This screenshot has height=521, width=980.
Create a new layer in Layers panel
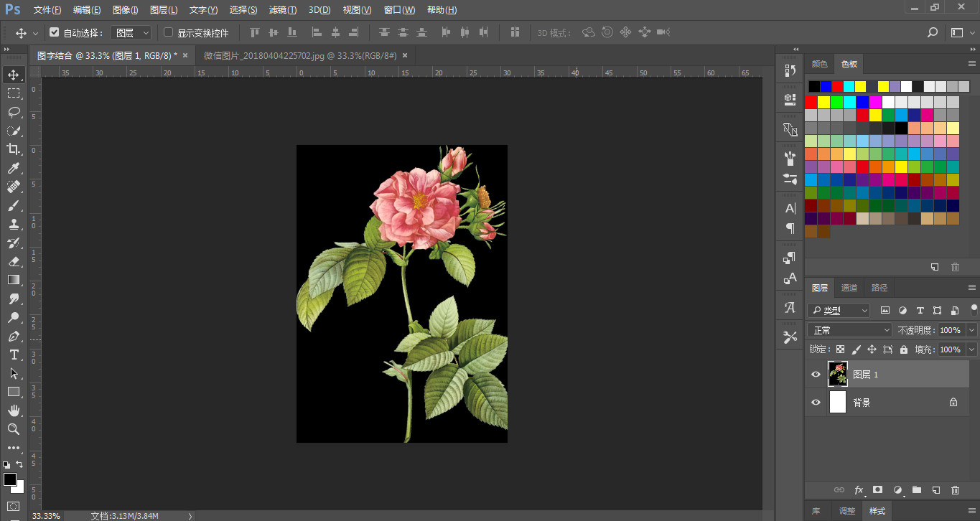(935, 490)
